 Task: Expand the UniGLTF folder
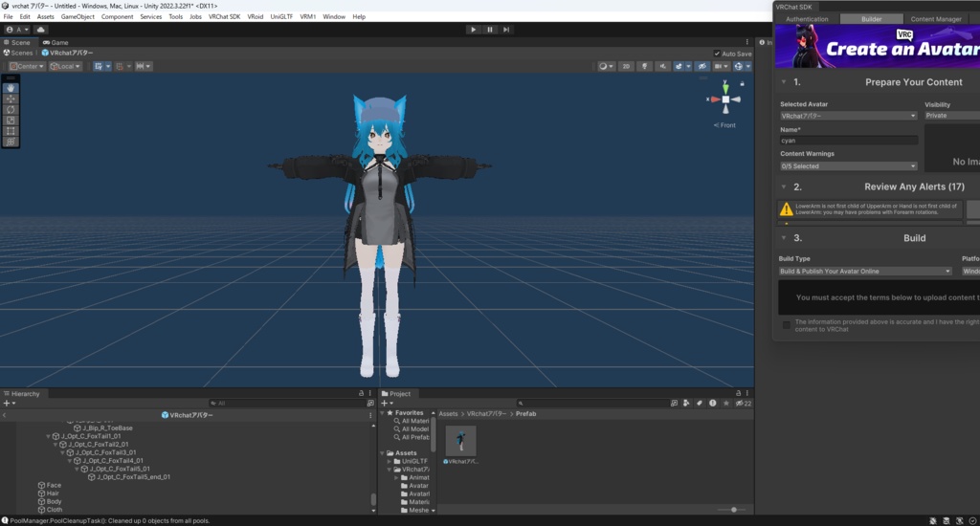point(390,461)
